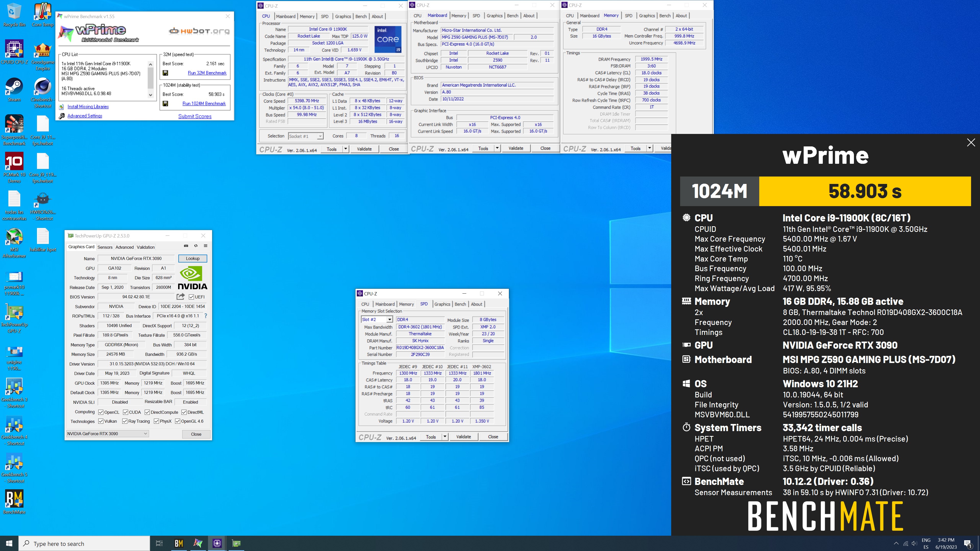Open Validation tab in GPU-Z

tap(145, 247)
